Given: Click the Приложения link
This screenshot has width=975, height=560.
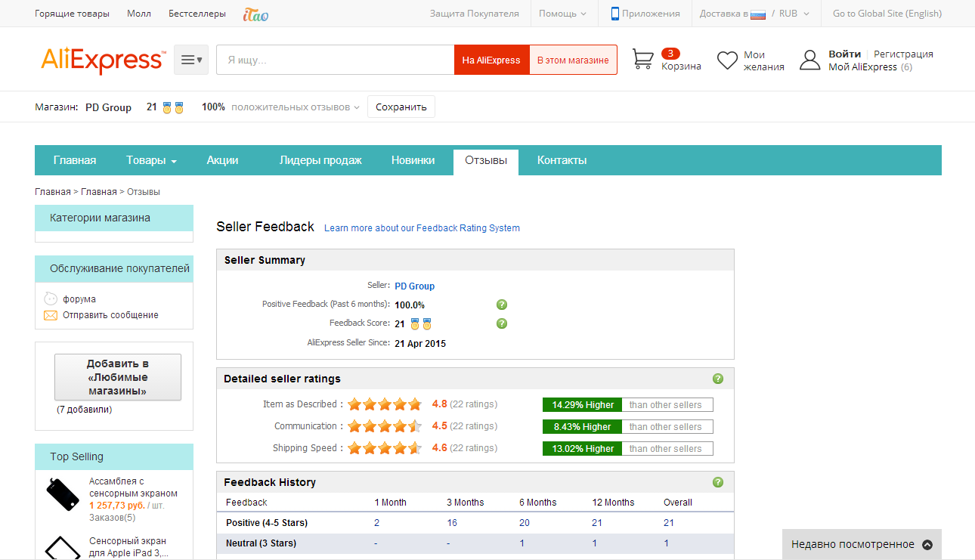Looking at the screenshot, I should click(652, 13).
